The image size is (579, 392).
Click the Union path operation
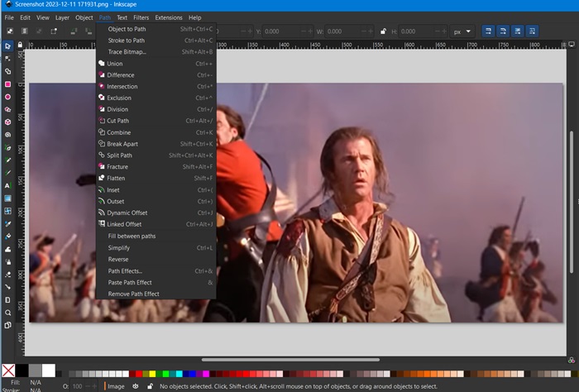[x=114, y=64]
